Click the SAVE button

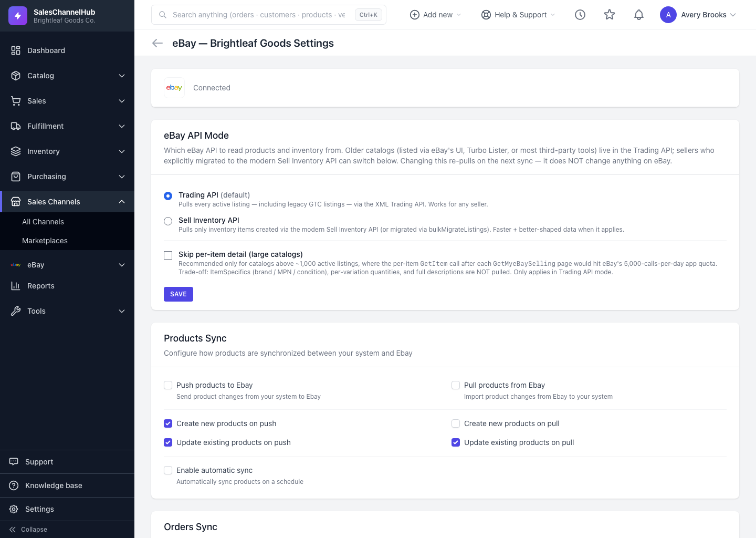(x=178, y=294)
